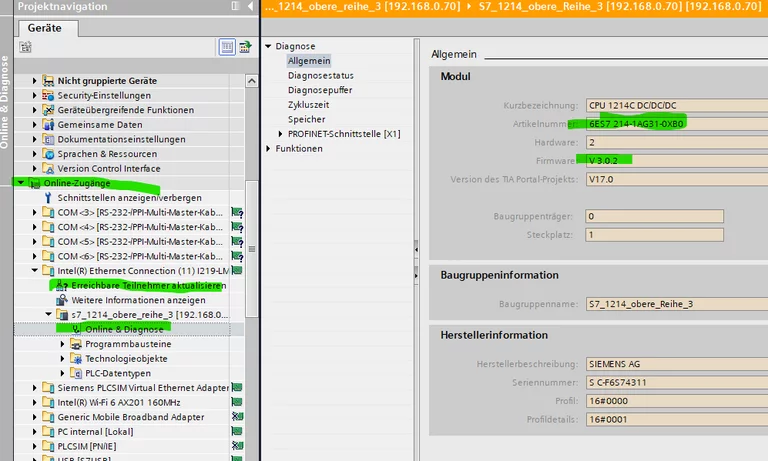
Task: Click the Seriennummer field
Action: click(x=676, y=383)
